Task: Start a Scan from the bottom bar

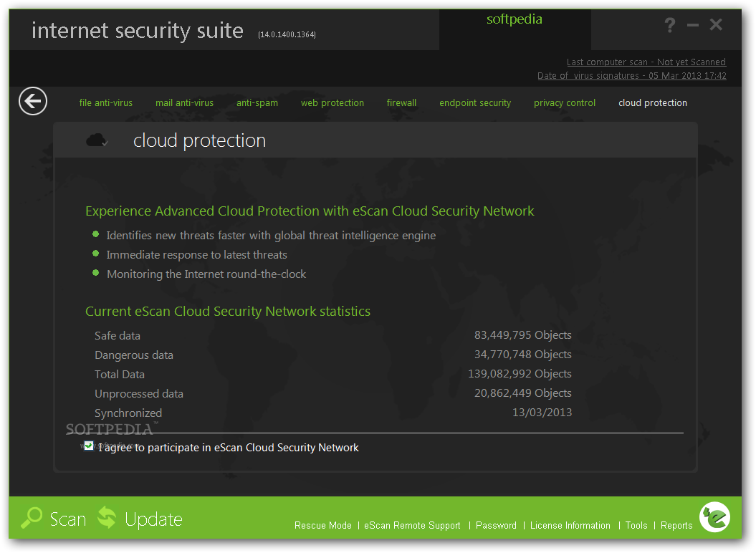Action: click(x=68, y=519)
